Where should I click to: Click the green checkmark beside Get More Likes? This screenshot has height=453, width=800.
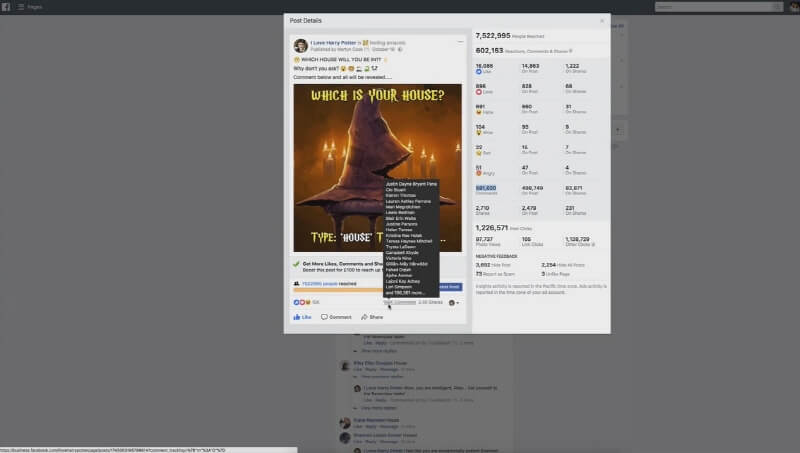click(296, 264)
